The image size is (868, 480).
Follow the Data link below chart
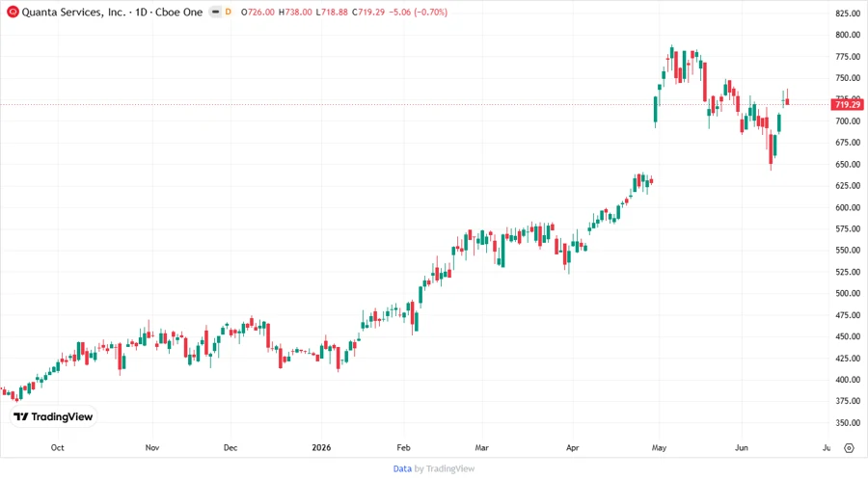(x=402, y=468)
